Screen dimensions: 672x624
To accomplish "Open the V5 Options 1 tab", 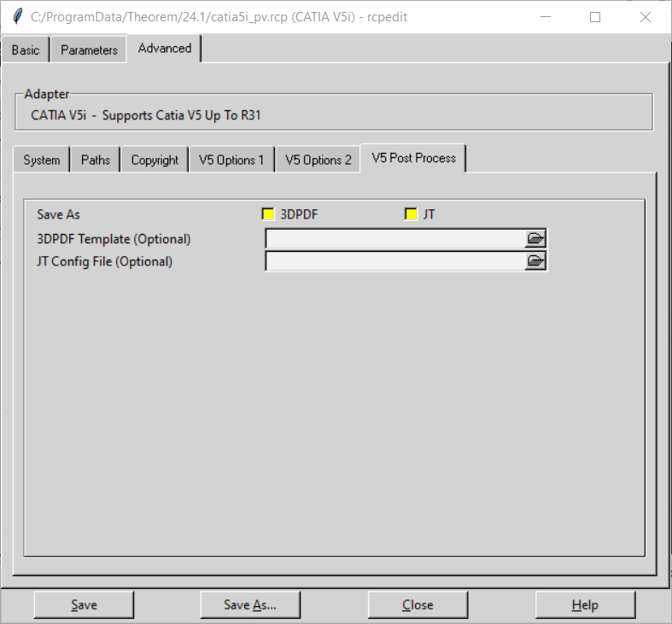I will [231, 160].
